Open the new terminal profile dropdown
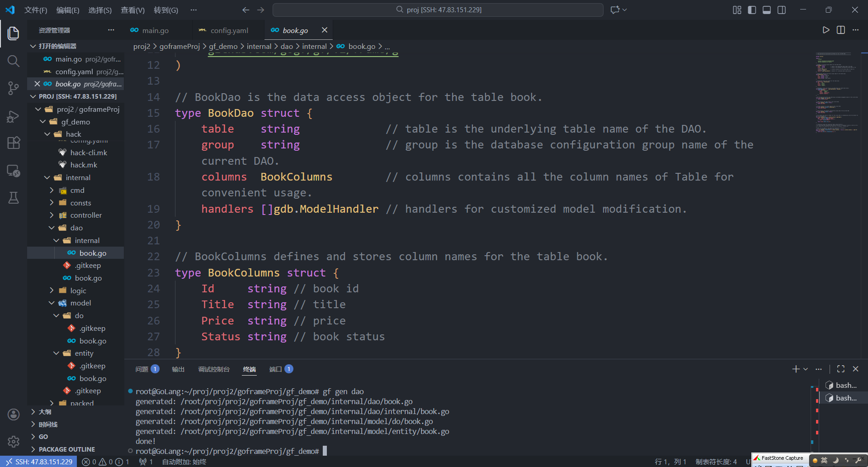 [x=806, y=369]
